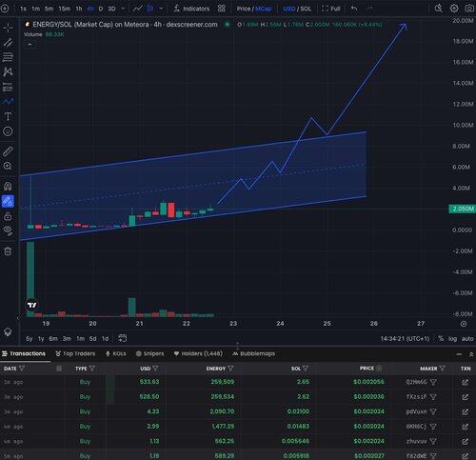Toggle auto scale
This screenshot has width=476, height=460.
coord(467,339)
